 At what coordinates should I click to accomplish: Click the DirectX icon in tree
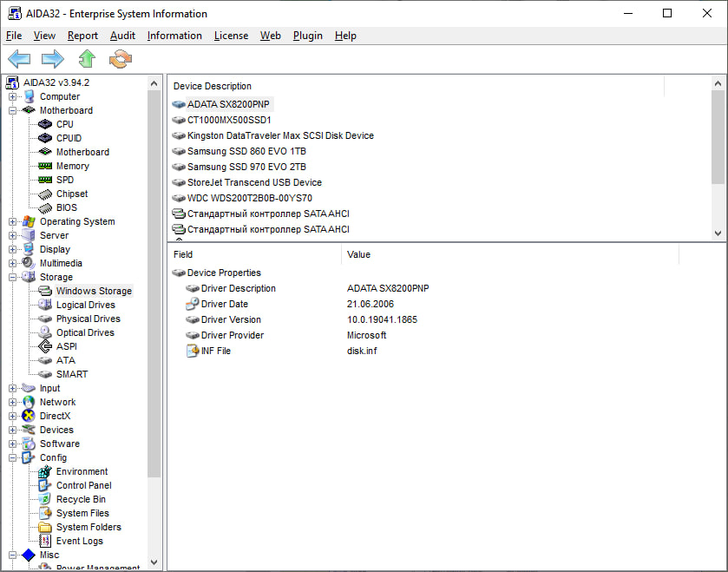29,416
